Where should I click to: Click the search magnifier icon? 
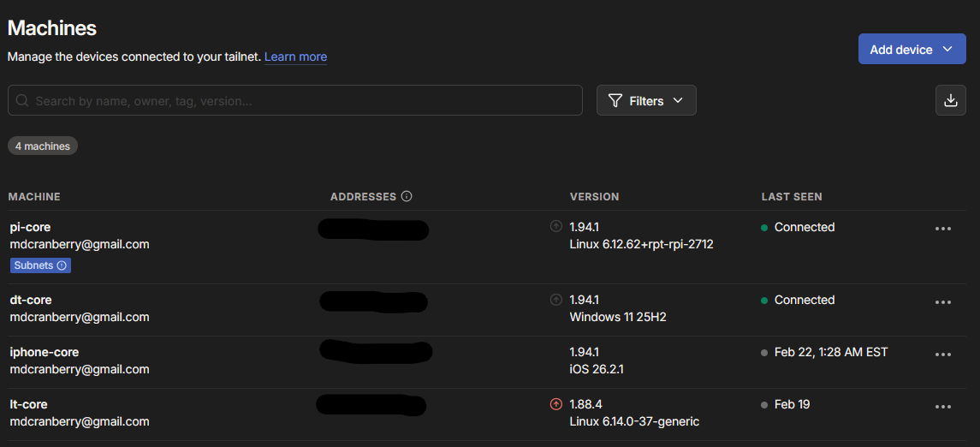[x=22, y=100]
